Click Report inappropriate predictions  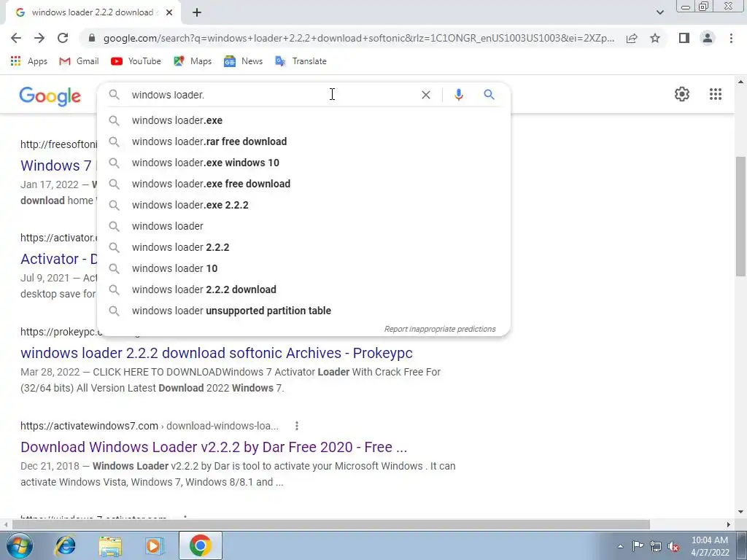[440, 329]
